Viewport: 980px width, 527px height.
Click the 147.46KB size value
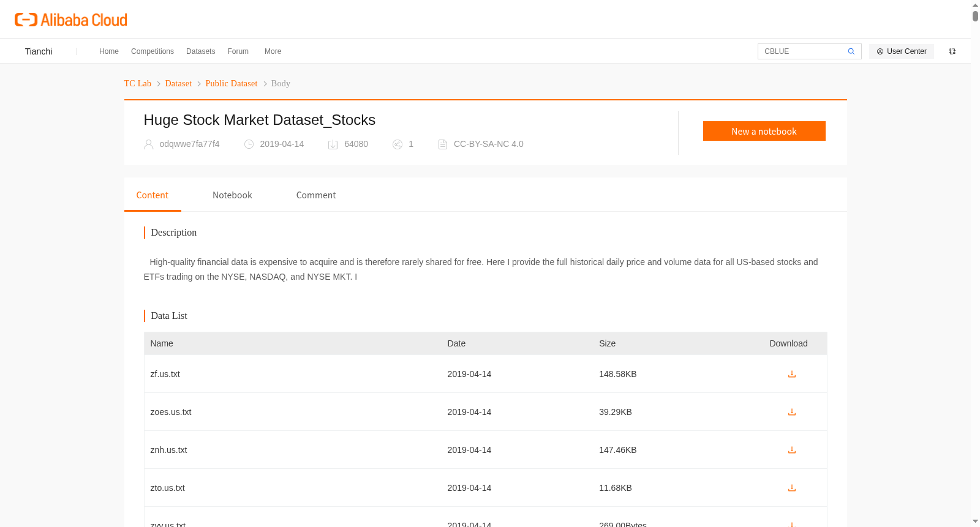click(618, 450)
